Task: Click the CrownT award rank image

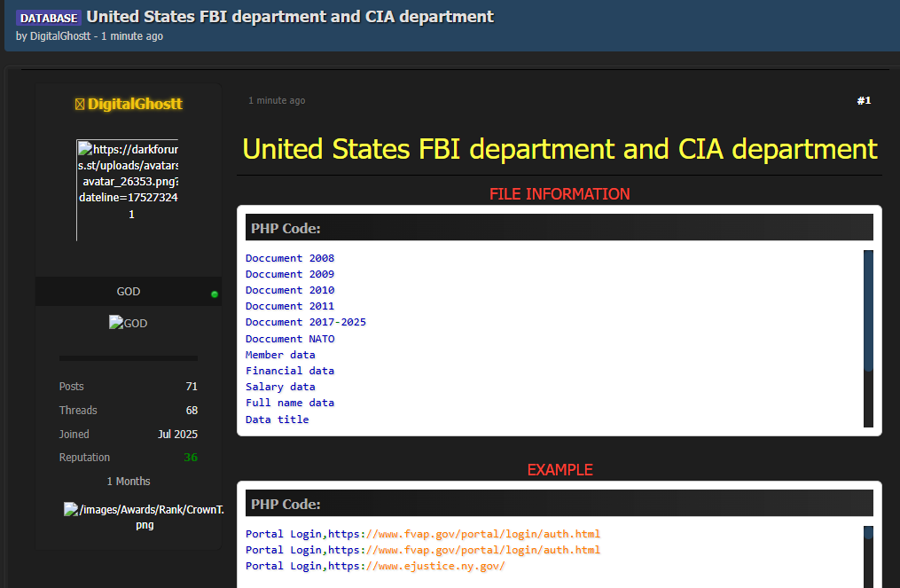Action: [144, 516]
